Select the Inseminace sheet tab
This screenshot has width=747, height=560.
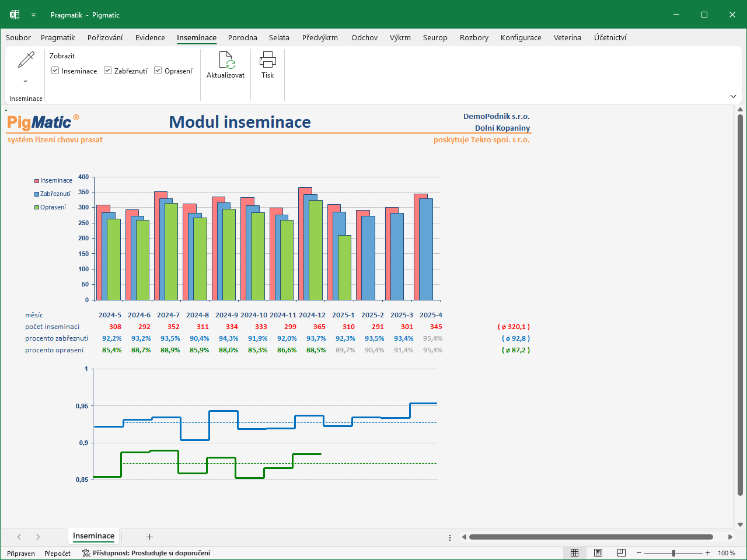point(93,536)
